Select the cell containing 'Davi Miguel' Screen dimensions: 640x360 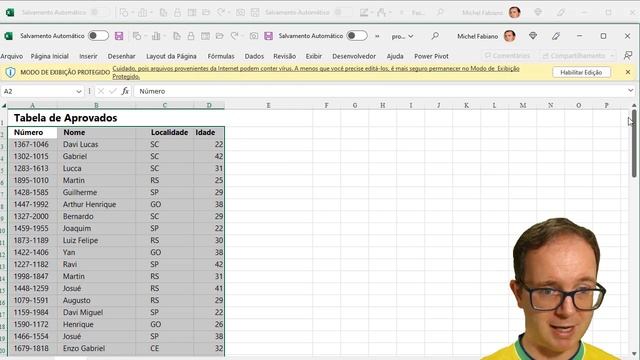pos(96,313)
